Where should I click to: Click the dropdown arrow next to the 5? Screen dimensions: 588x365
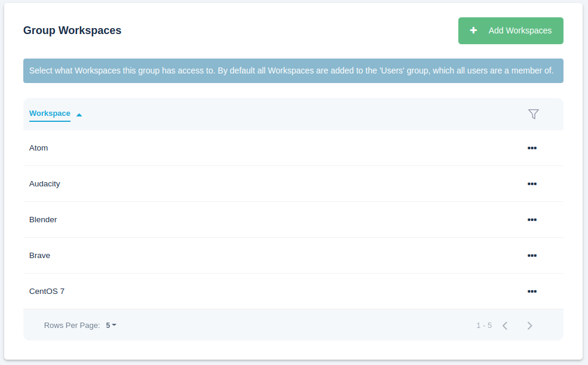coord(116,325)
